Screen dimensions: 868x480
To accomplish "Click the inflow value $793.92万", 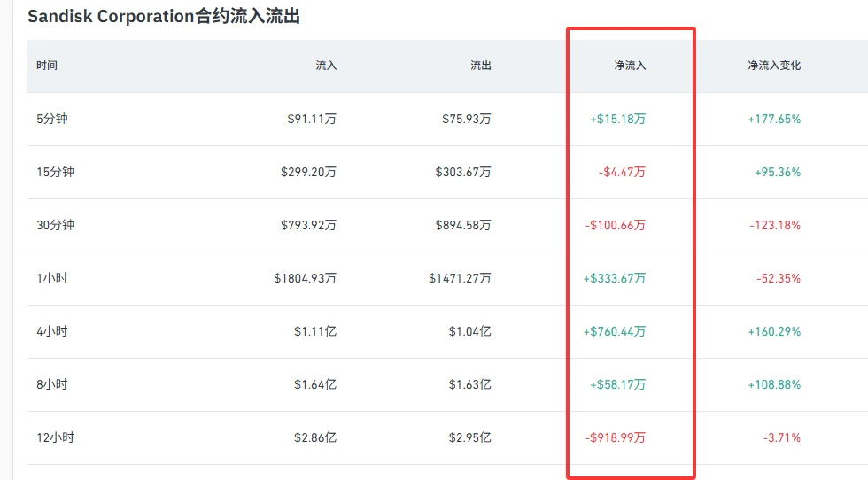I will tap(308, 225).
